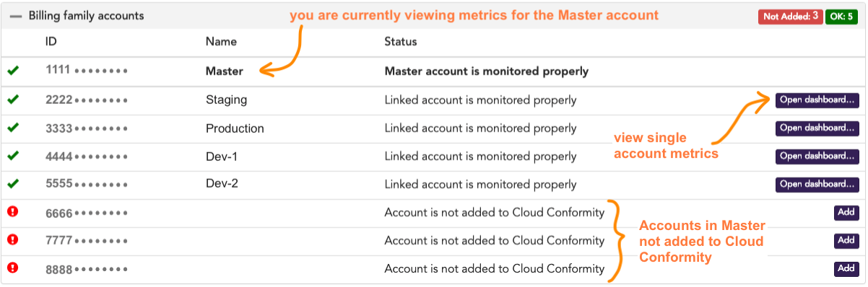Viewport: 868px width, 287px height.
Task: Select the Master account name row
Action: (x=433, y=71)
